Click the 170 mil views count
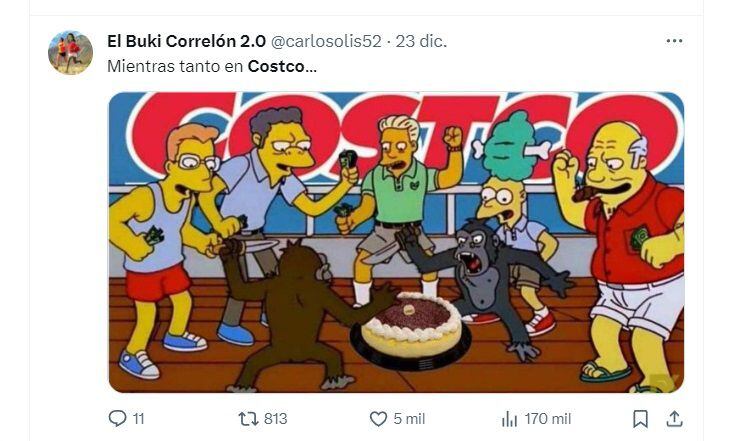Image resolution: width=736 pixels, height=441 pixels. tap(548, 418)
